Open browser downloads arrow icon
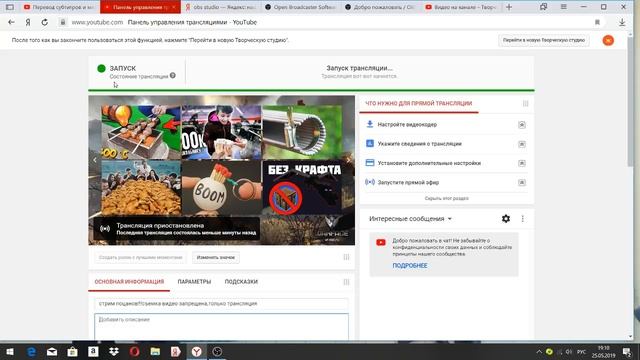This screenshot has width=640, height=360. [622, 22]
